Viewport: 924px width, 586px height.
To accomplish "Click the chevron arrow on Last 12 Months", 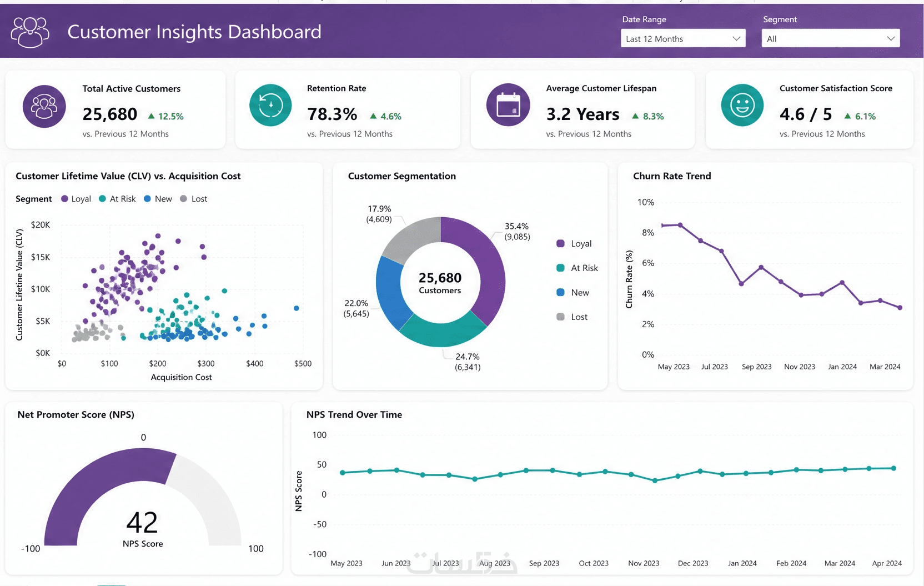I will (736, 39).
